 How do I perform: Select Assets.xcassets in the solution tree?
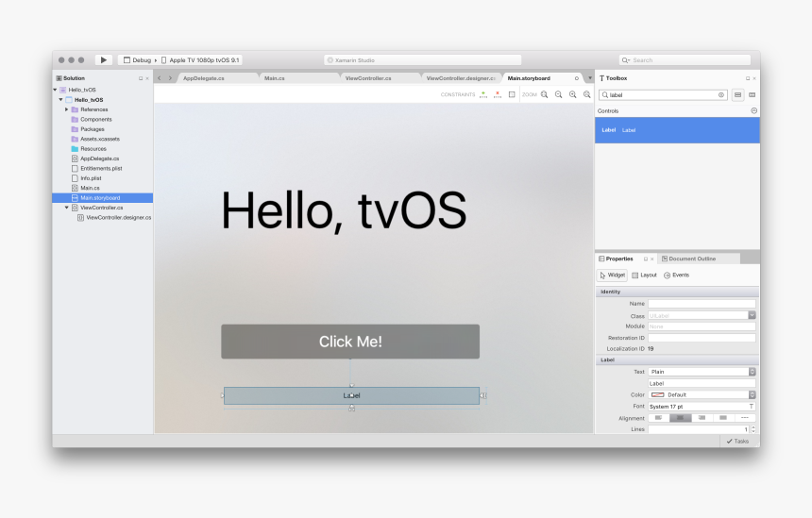[100, 140]
